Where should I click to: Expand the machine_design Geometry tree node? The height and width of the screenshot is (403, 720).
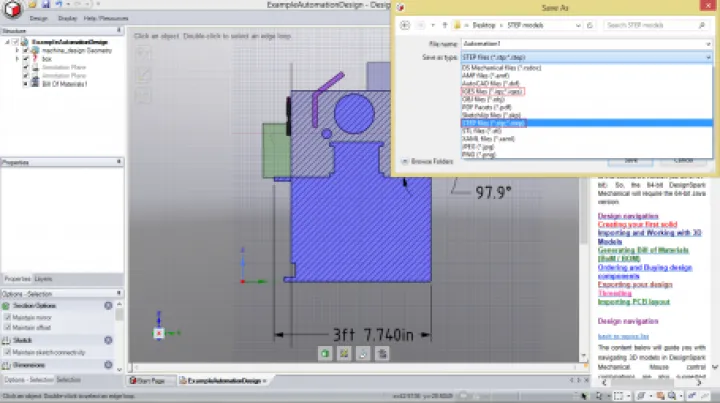point(16,49)
